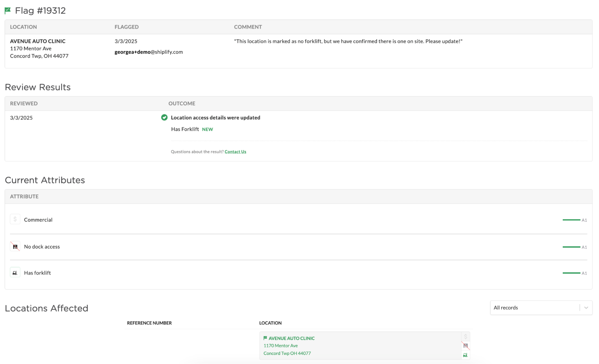Click the LOCATION column header in Locations Affected
The image size is (599, 364).
click(x=270, y=323)
